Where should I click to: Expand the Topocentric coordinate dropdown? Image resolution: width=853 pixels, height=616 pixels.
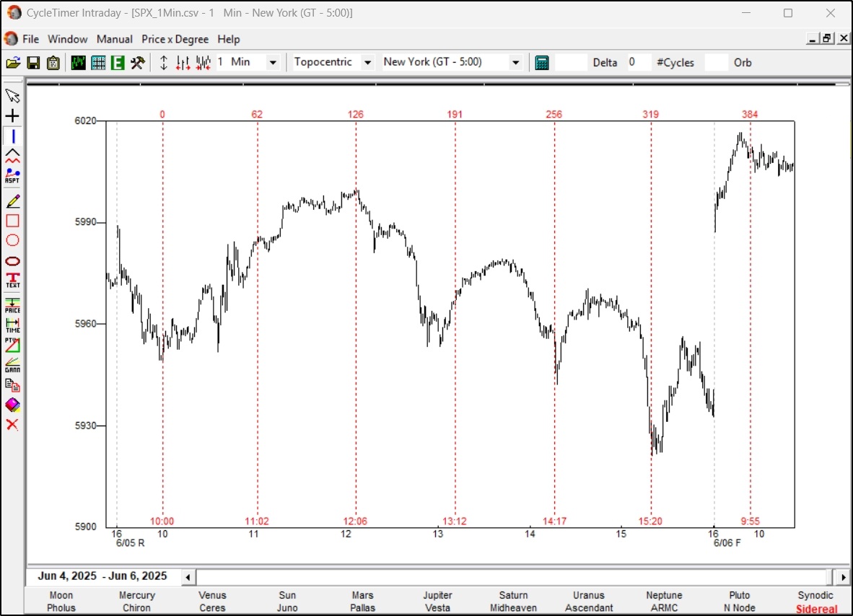click(x=368, y=62)
